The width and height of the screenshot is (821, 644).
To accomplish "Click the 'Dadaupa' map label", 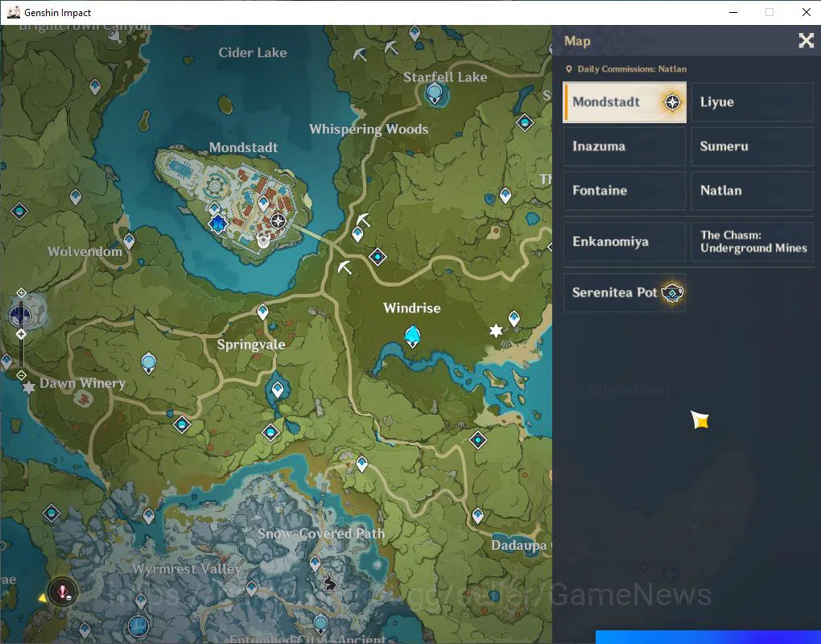I will pos(519,546).
